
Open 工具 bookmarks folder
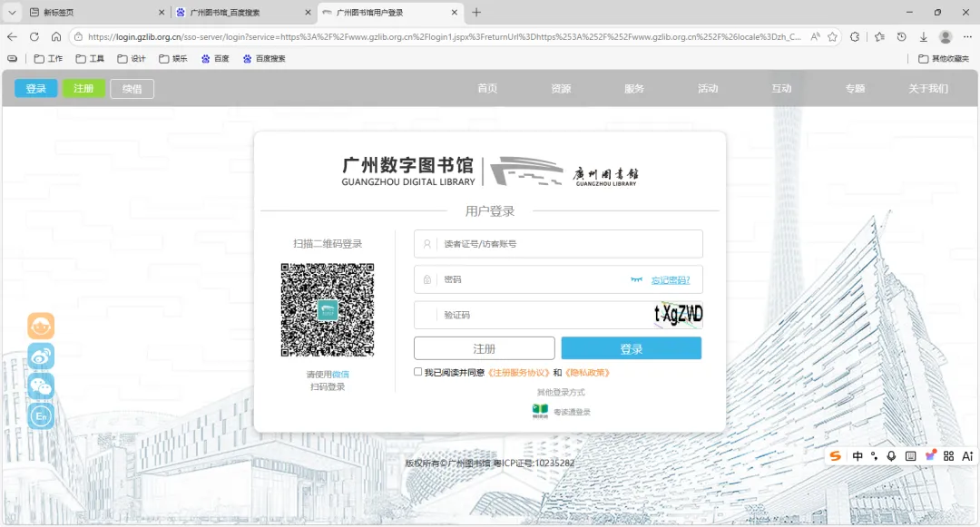click(x=90, y=59)
